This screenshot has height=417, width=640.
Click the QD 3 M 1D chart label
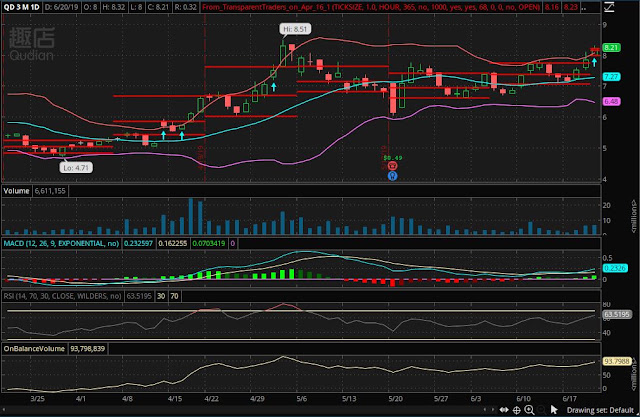[x=22, y=7]
